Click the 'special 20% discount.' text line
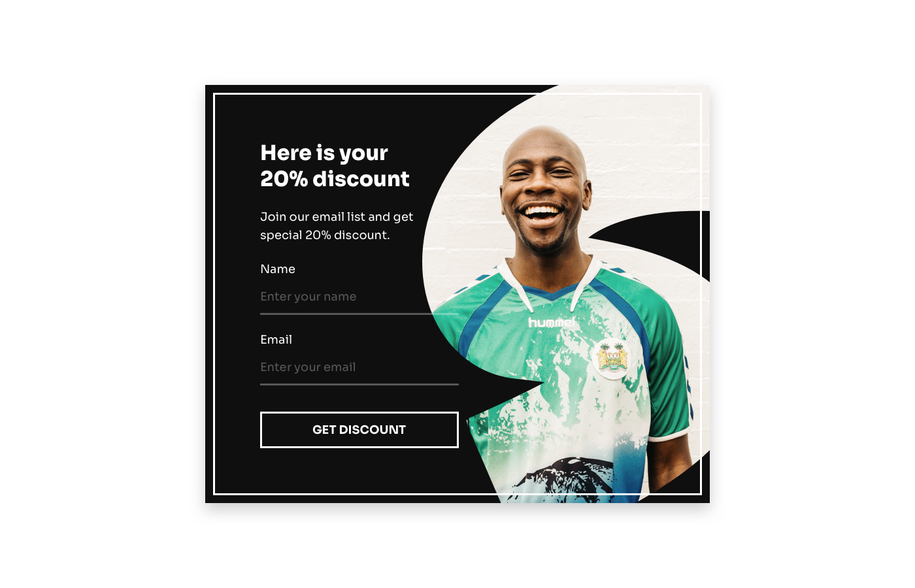This screenshot has height=588, width=915. 325,235
